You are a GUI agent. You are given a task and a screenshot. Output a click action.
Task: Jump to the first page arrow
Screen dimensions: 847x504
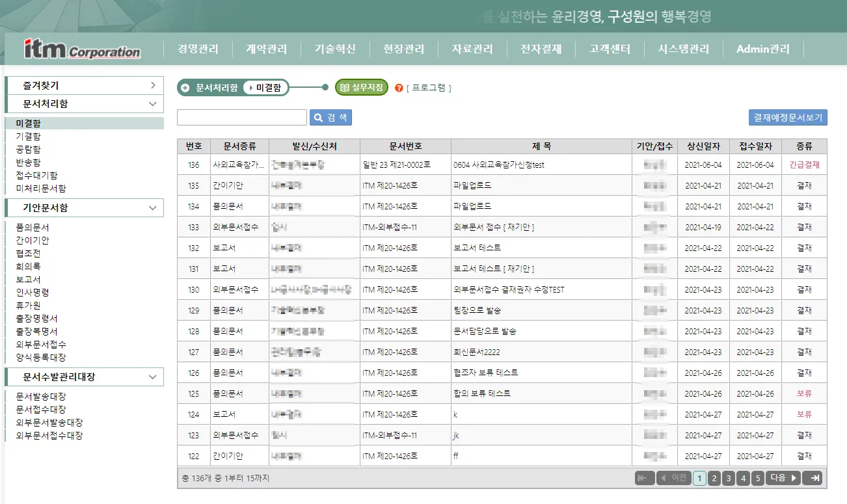pos(645,478)
